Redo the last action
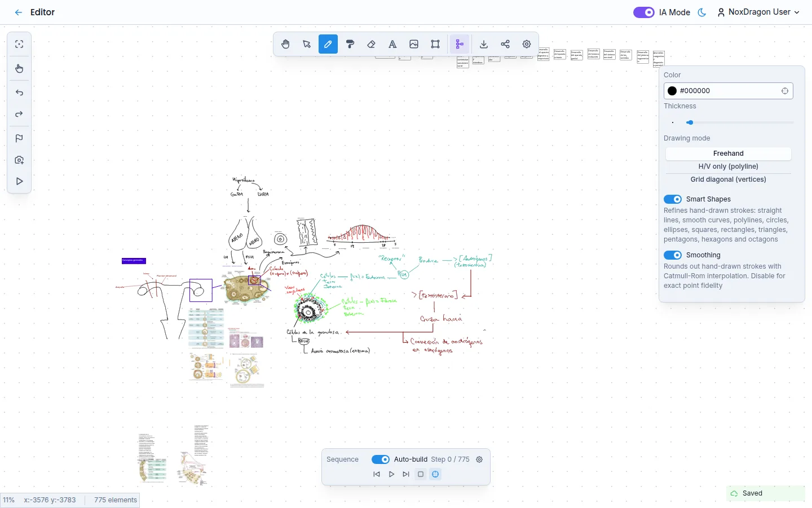 19,114
